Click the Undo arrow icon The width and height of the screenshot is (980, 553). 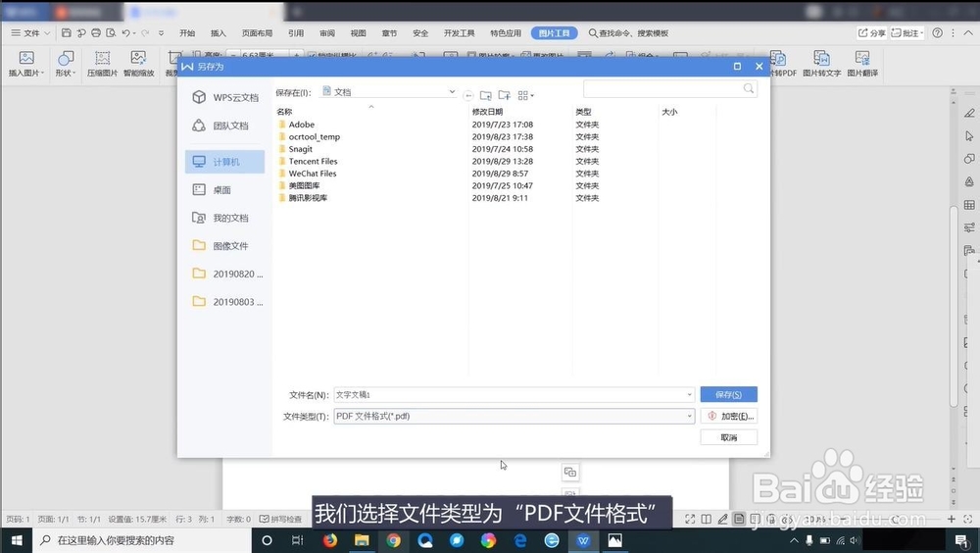[x=126, y=32]
